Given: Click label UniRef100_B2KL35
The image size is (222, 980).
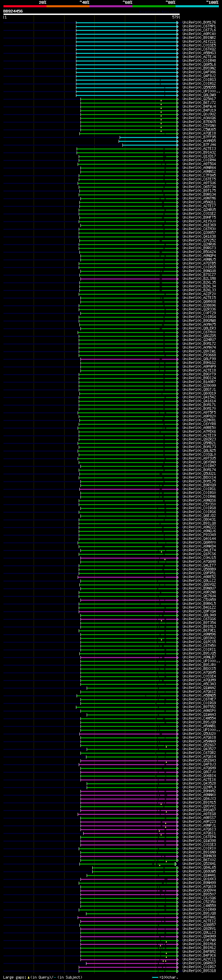Looking at the screenshot, I should pyautogui.click(x=199, y=283).
